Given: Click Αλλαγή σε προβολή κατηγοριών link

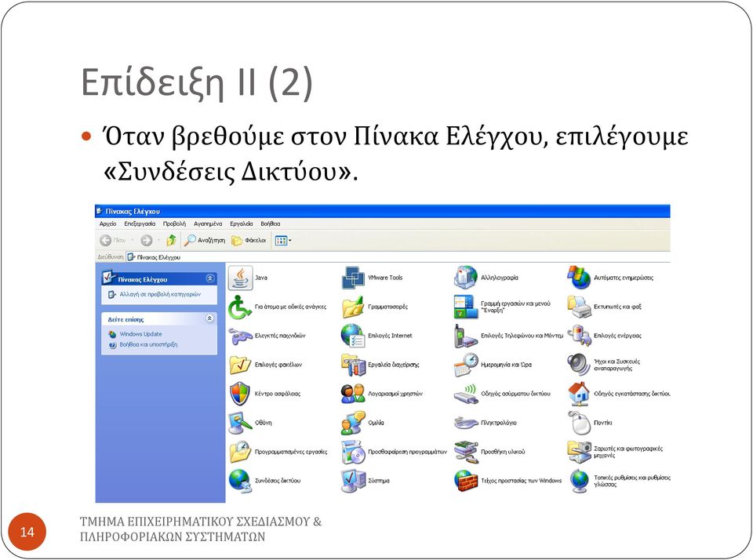Looking at the screenshot, I should click(160, 294).
